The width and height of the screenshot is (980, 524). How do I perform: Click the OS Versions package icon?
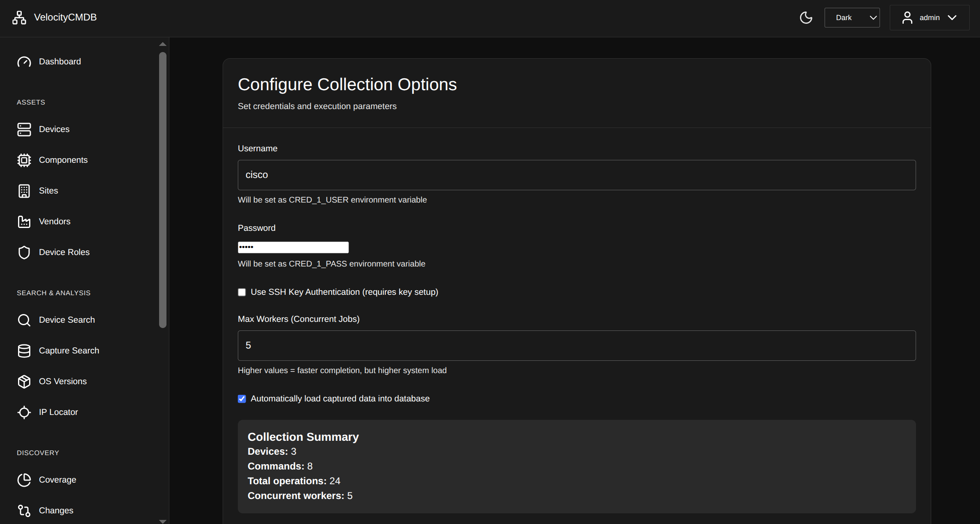(24, 382)
